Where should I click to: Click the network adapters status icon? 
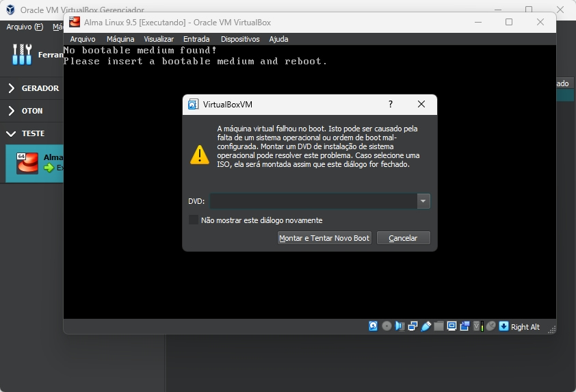click(x=413, y=326)
